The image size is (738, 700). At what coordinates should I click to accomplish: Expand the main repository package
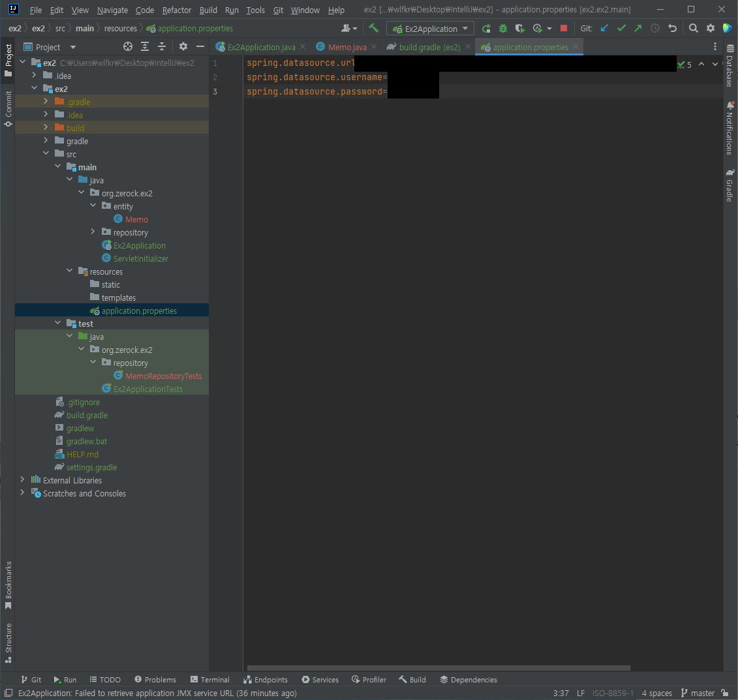coord(93,232)
